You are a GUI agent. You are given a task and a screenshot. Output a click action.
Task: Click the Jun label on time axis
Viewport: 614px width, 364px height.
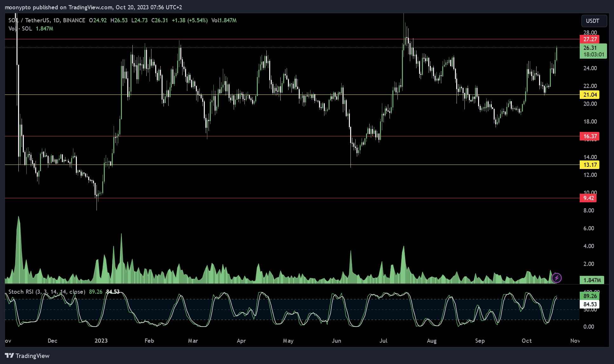point(336,341)
